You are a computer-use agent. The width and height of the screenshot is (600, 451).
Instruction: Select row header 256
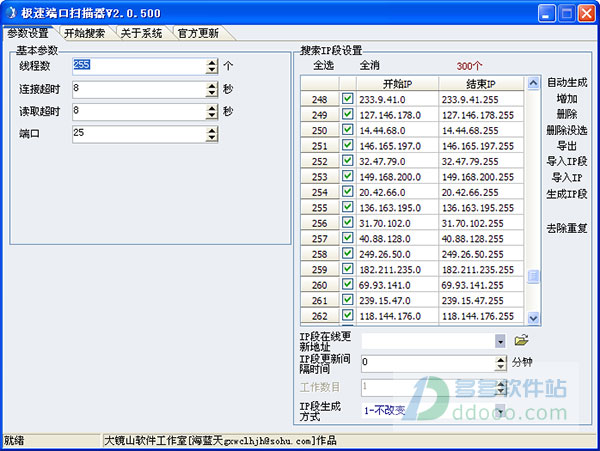pos(320,223)
